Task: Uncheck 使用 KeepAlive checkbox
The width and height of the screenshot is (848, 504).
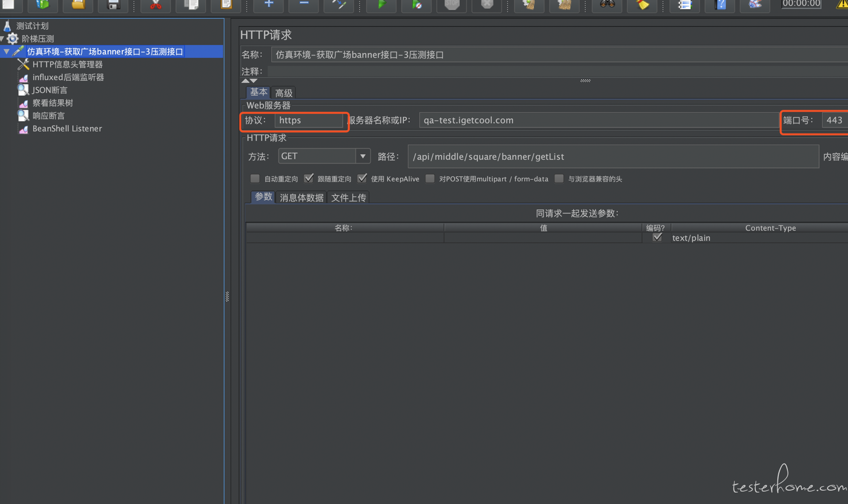Action: pyautogui.click(x=362, y=178)
